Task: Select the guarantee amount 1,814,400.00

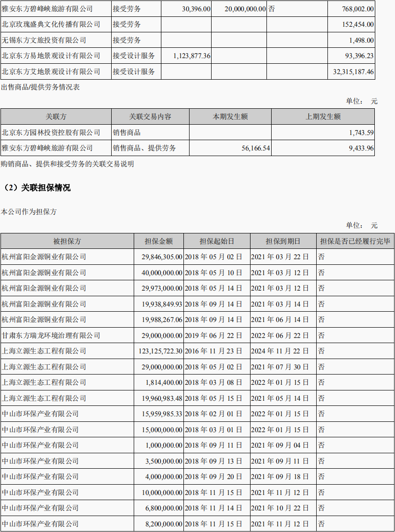Action: pos(164,383)
